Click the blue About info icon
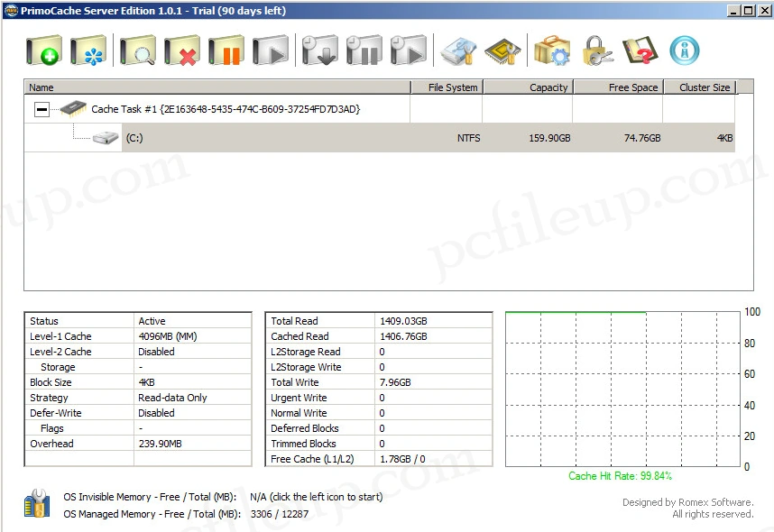774x532 pixels. click(x=685, y=50)
